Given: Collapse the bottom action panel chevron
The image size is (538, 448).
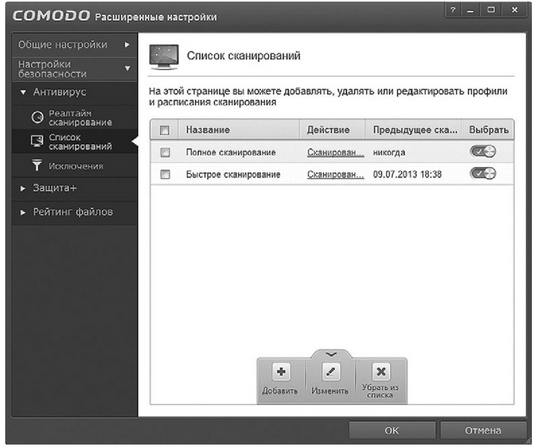Looking at the screenshot, I should point(331,354).
